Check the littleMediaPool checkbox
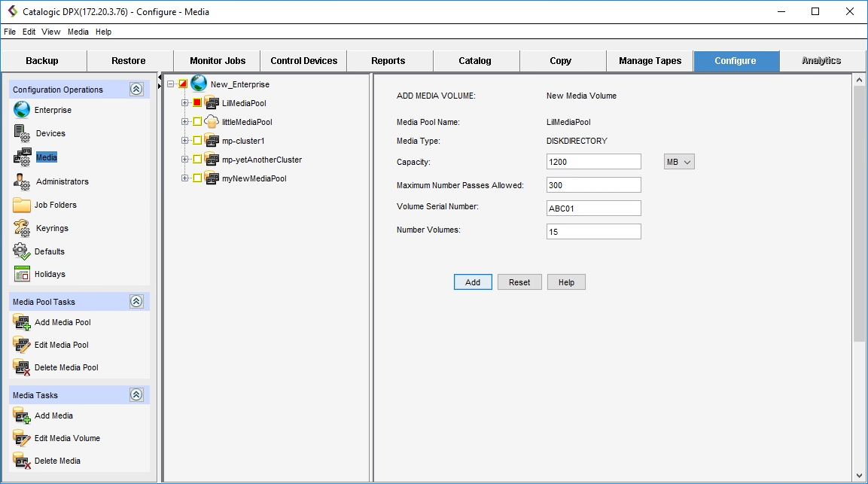 197,122
